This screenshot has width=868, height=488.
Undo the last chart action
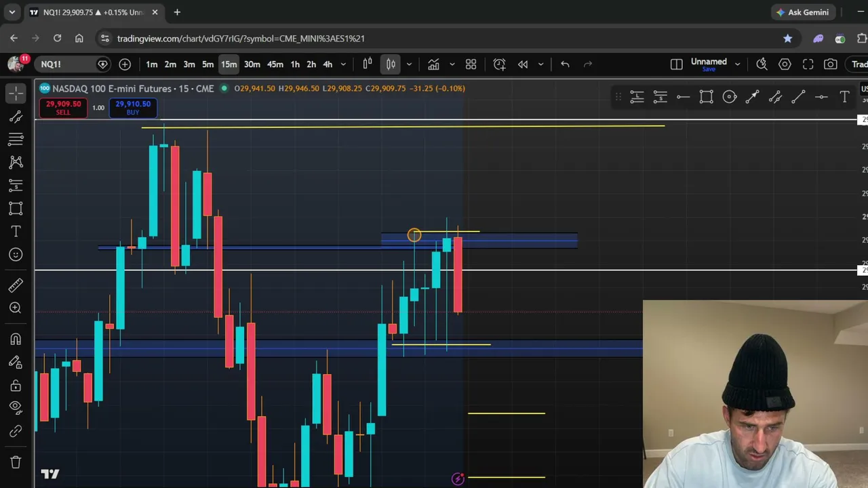[565, 64]
